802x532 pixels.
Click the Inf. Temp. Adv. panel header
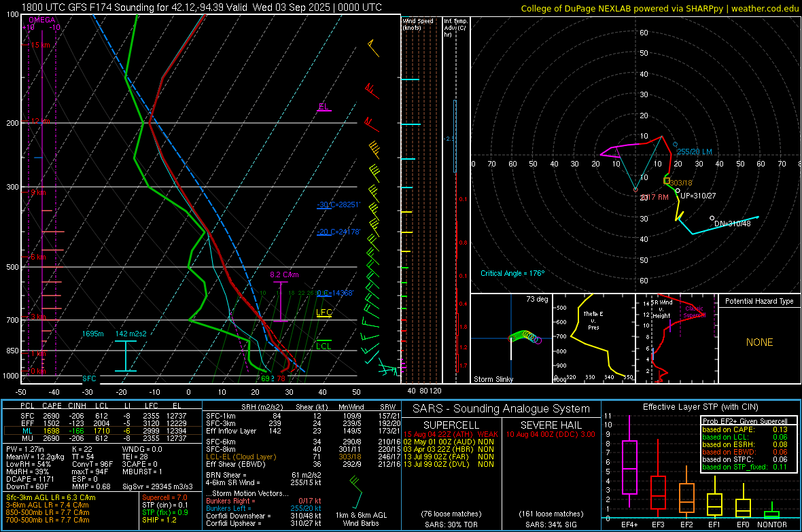tap(455, 28)
